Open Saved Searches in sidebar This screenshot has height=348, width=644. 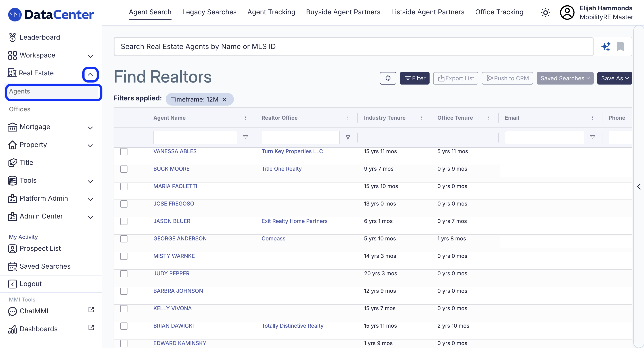click(39, 267)
